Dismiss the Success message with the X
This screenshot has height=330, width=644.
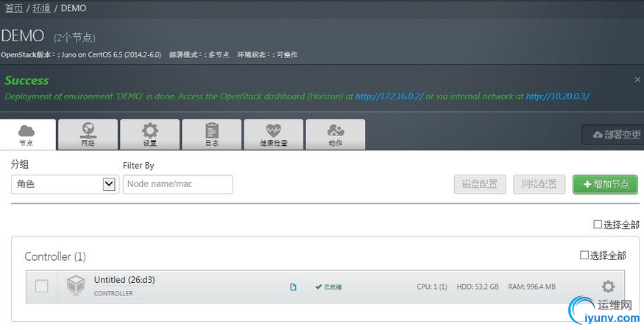click(637, 80)
